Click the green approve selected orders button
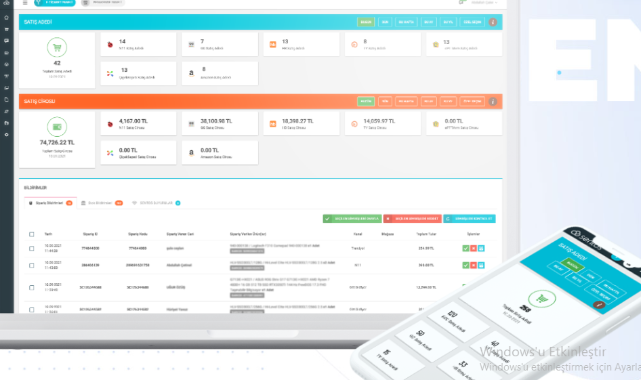 click(x=352, y=219)
